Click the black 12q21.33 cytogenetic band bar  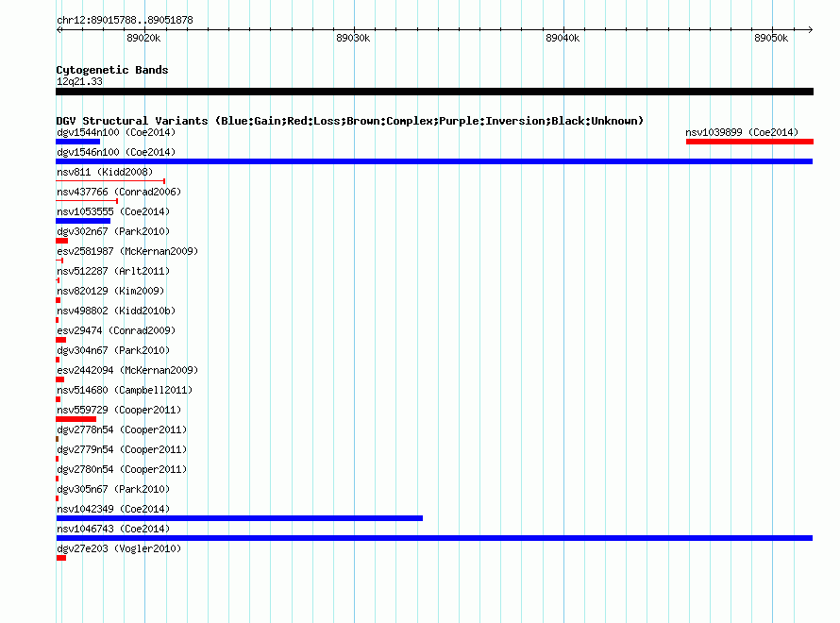coord(434,92)
